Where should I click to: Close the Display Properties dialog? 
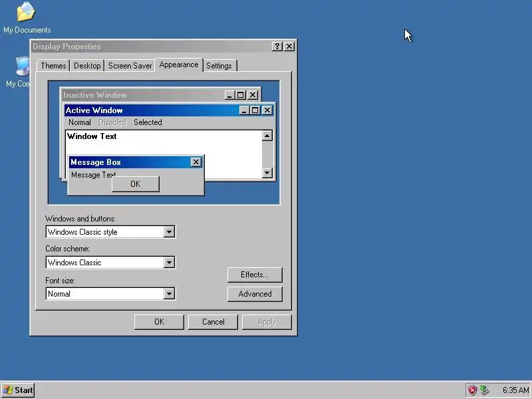[x=289, y=47]
